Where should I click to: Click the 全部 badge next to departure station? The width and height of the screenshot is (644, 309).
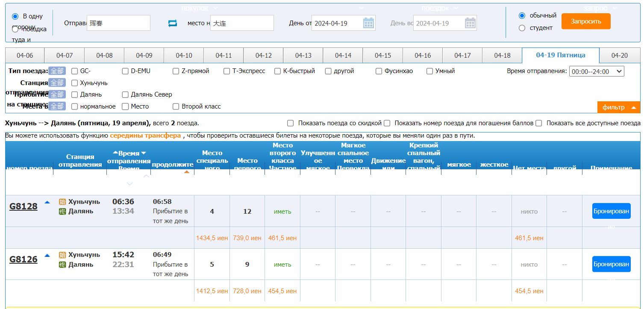point(57,83)
